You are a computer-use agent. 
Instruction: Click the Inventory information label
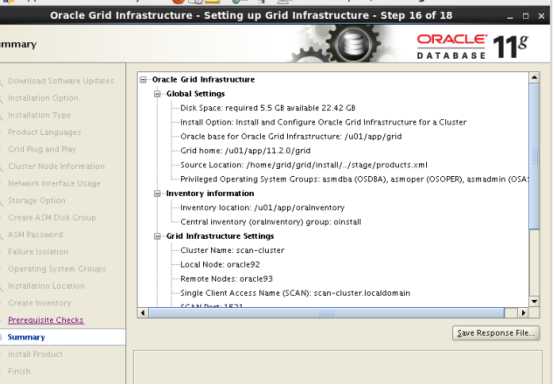(210, 194)
